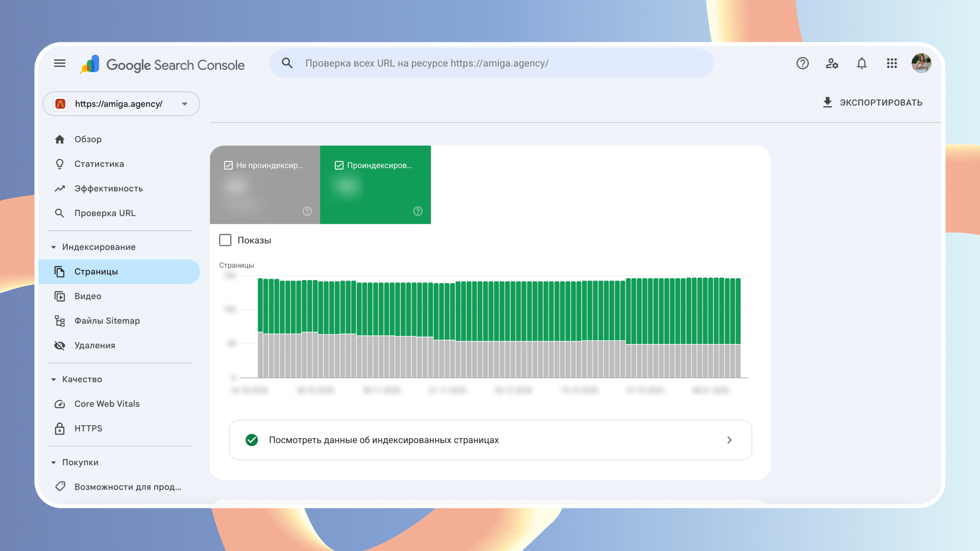980x551 pixels.
Task: Collapse the Покупки section
Action: coord(54,462)
